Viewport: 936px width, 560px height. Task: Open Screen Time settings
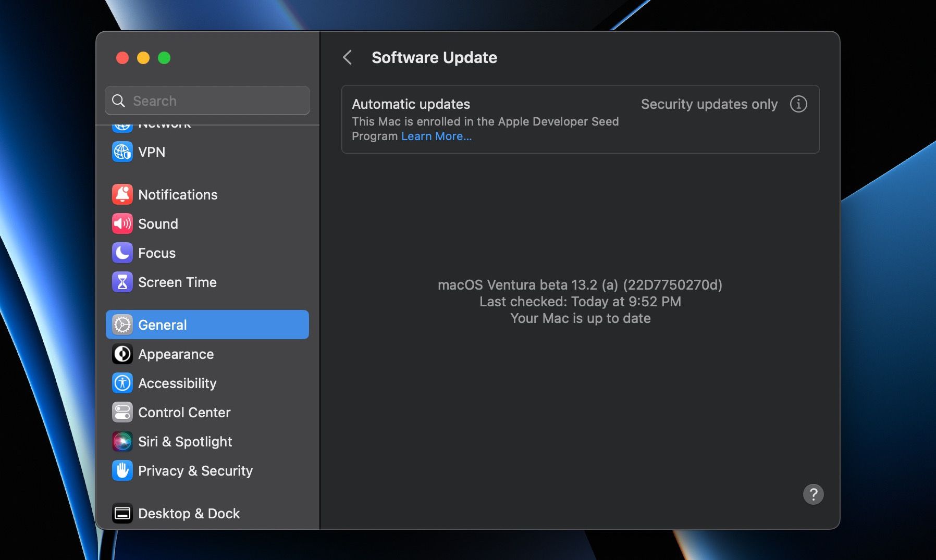207,282
